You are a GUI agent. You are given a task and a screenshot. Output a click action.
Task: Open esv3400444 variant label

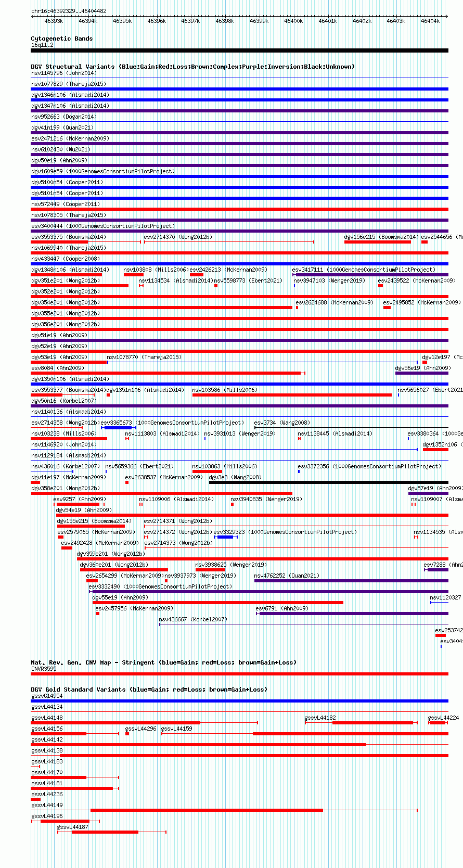(x=103, y=226)
